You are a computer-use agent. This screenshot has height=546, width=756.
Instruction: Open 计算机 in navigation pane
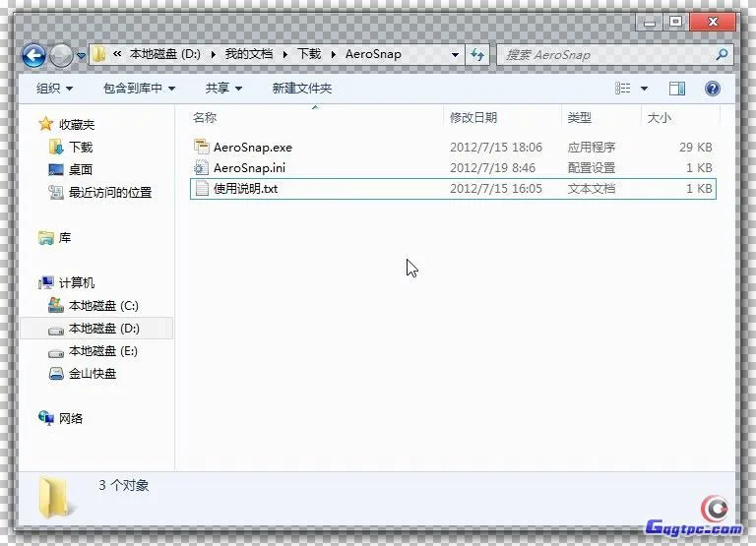[x=77, y=283]
